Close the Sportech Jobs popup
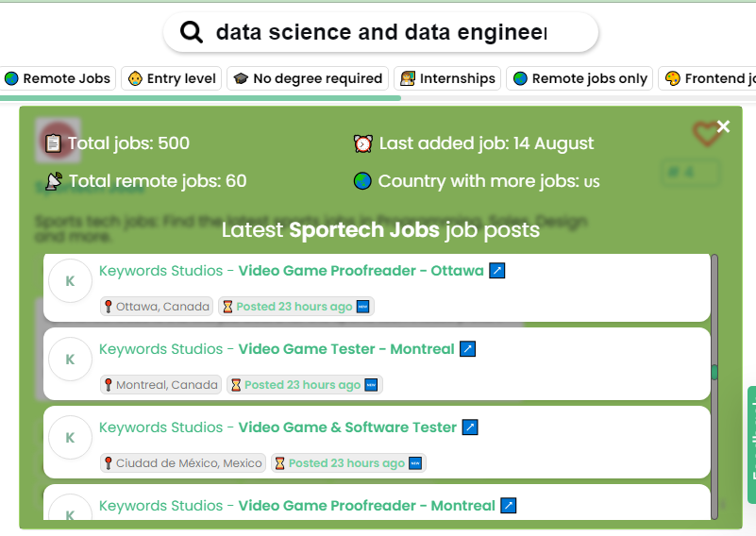This screenshot has height=536, width=756. (x=723, y=126)
